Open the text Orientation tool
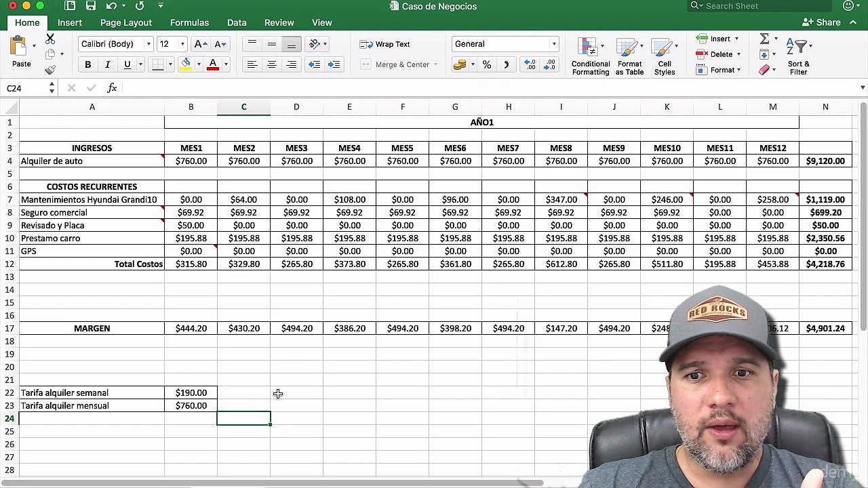This screenshot has width=868, height=488. pos(315,44)
